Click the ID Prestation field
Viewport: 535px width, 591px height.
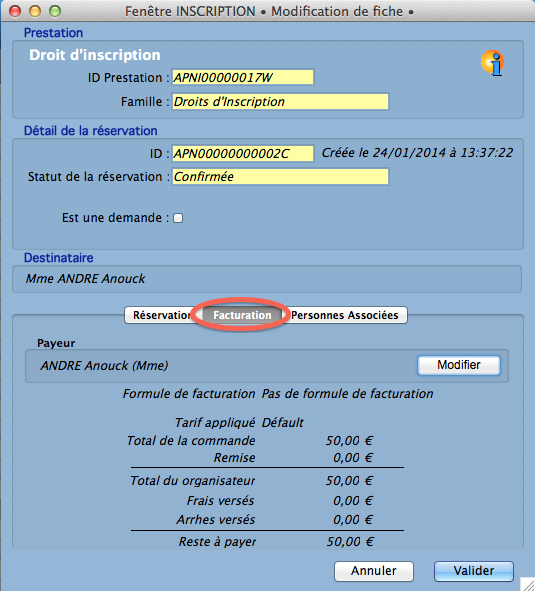(x=242, y=78)
